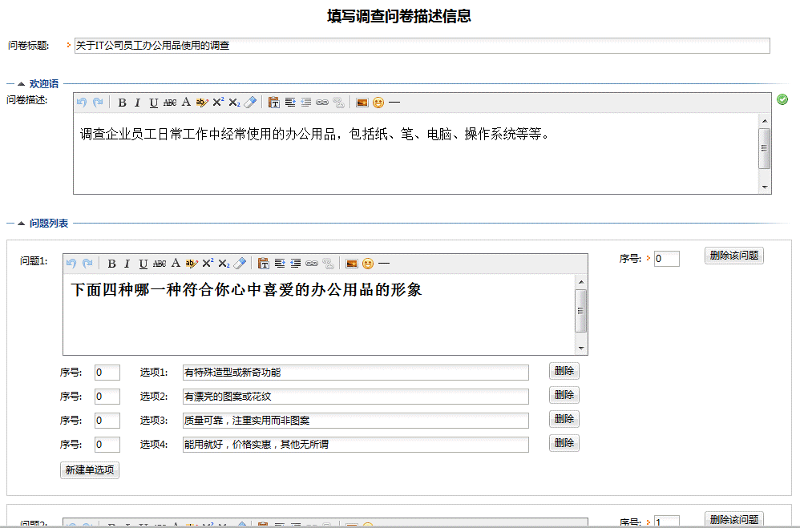The image size is (800, 532).
Task: Collapse the 欢迎语 section
Action: point(21,83)
